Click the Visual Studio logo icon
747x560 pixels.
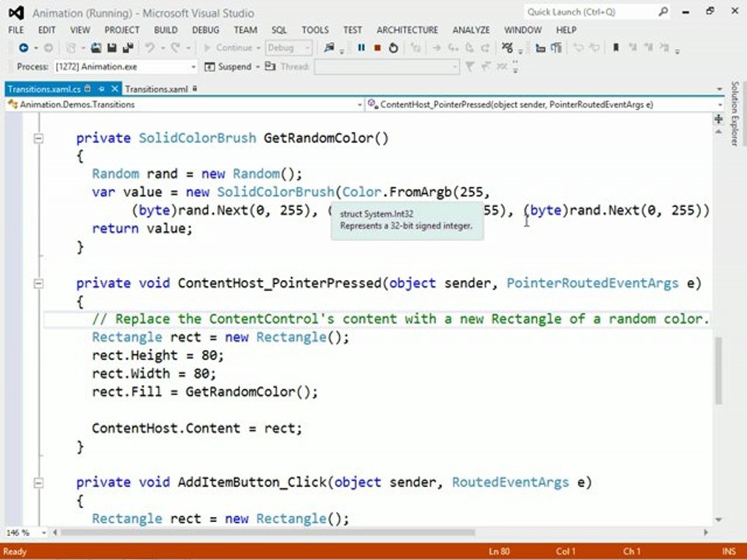tap(16, 13)
